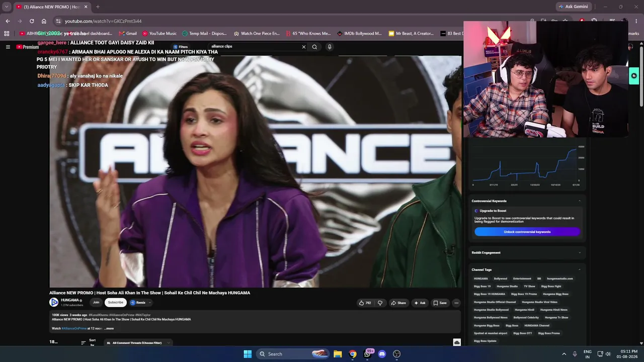Click the address bar URL
The image size is (644, 362).
click(103, 21)
